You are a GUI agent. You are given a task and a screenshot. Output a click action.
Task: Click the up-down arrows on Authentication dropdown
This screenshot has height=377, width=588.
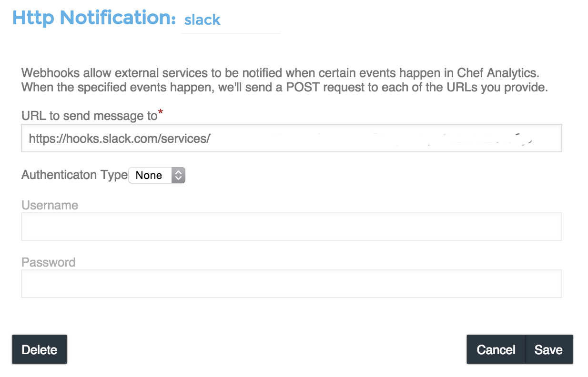178,175
